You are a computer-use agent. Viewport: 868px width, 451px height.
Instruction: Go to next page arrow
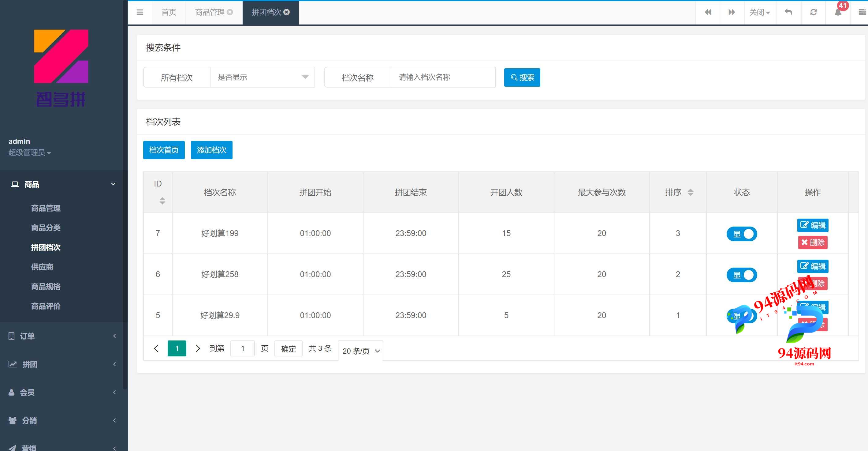[x=198, y=348]
